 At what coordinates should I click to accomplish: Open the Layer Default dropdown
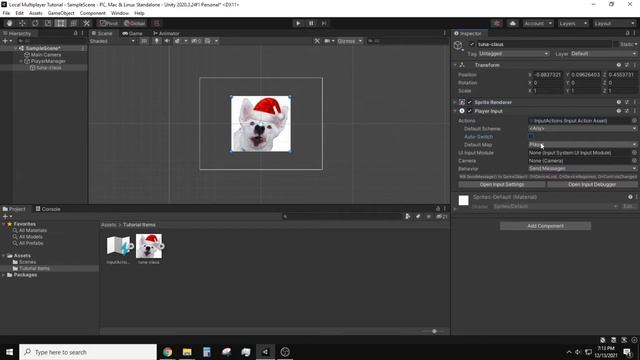(x=603, y=53)
